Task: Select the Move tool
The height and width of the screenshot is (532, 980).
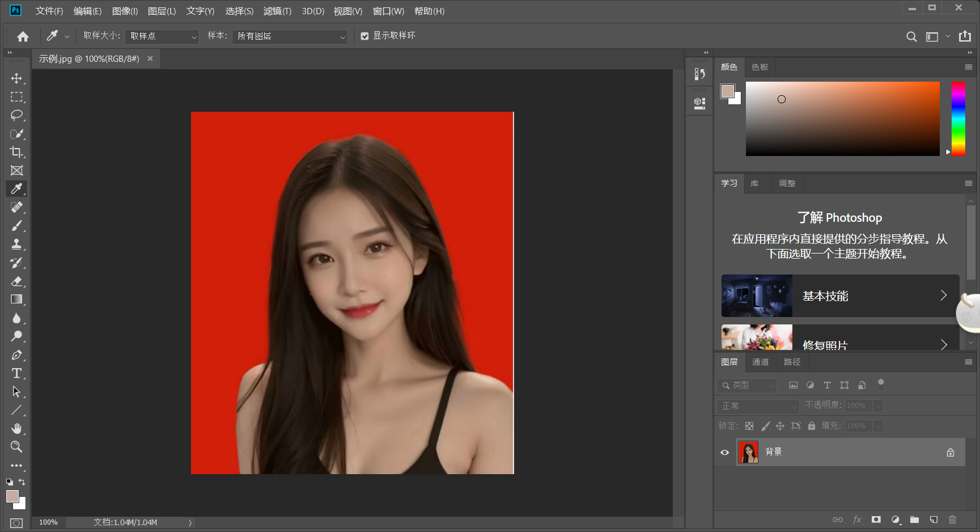Action: tap(16, 78)
